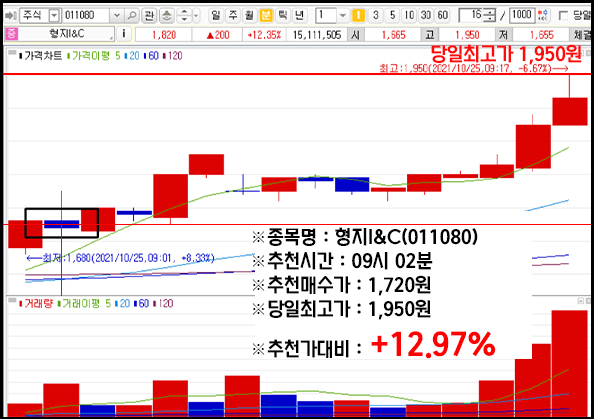Select the minute 분 chart period
The image size is (594, 419).
pos(266,16)
